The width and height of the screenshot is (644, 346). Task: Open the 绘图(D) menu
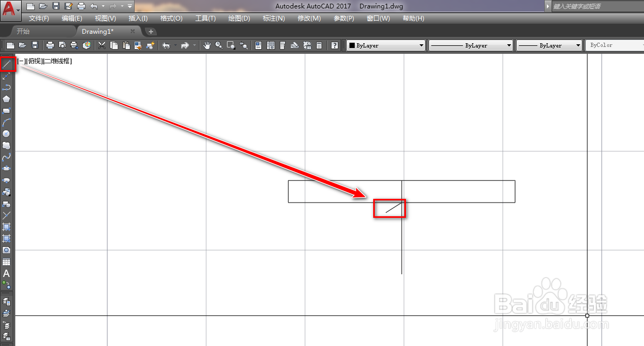[239, 18]
